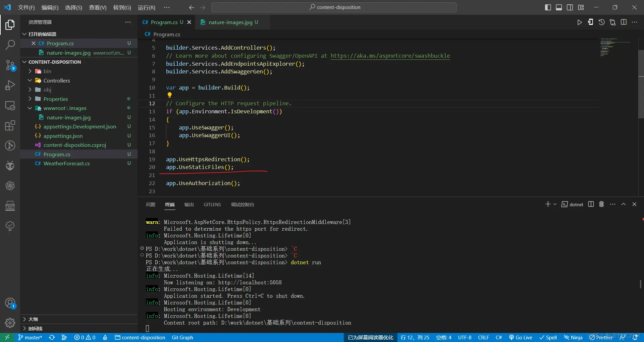The image size is (644, 342).
Task: Open editor More Actions ellipsis
Action: (634, 22)
